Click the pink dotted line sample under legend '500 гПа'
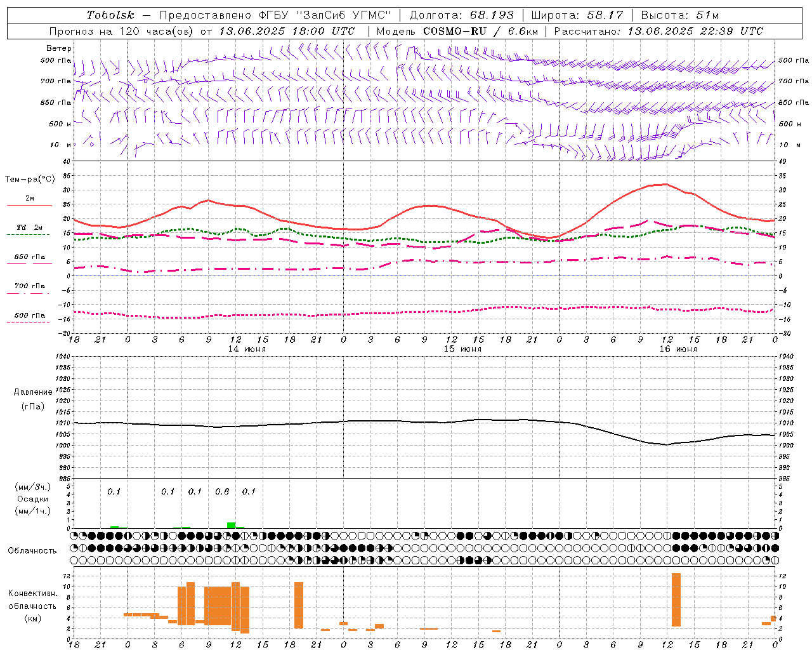 (x=28, y=322)
